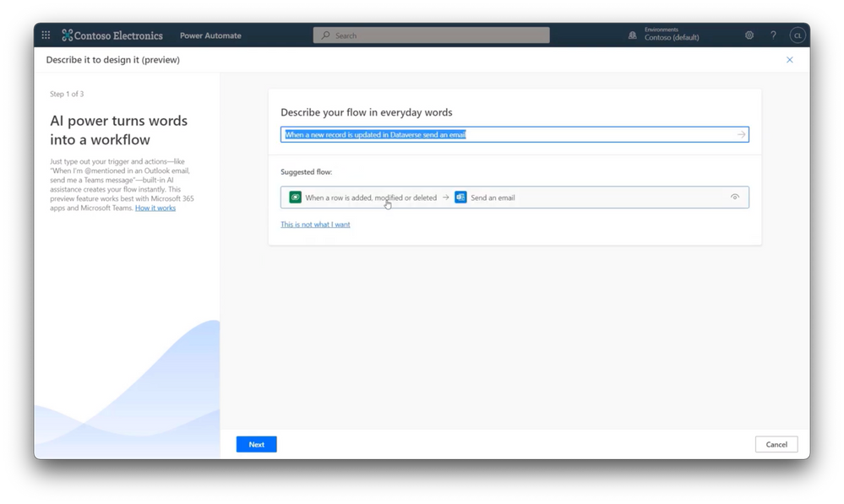
Task: Click the Describe your flow in everyday words heading
Action: pyautogui.click(x=367, y=112)
